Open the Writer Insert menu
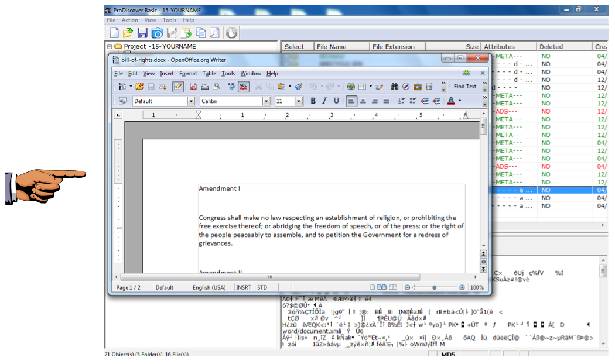 (167, 73)
